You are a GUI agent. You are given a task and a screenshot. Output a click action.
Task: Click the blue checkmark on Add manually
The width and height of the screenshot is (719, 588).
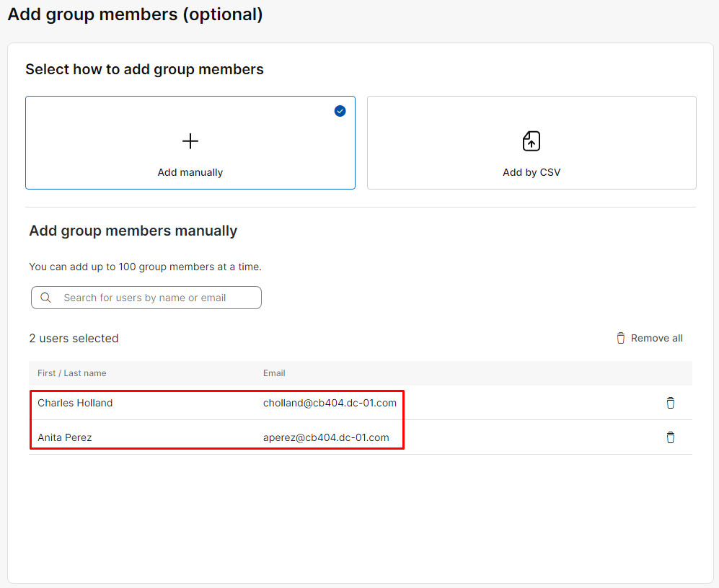pyautogui.click(x=340, y=111)
